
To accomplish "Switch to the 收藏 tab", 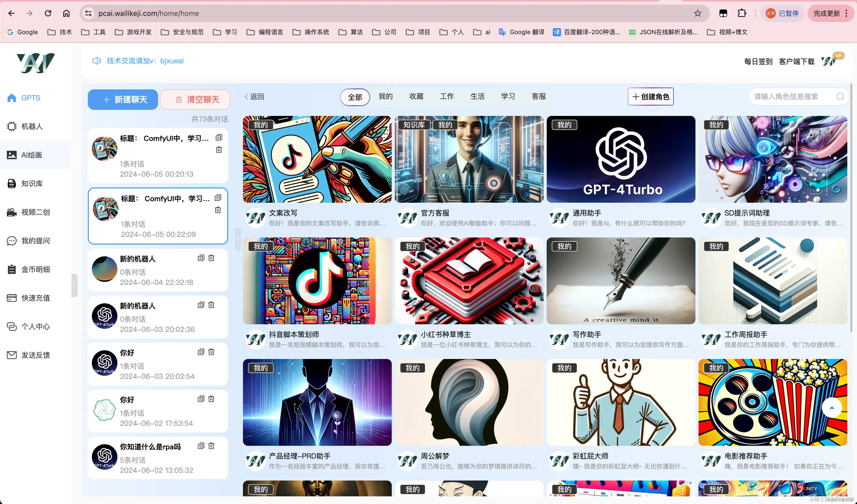I will [416, 97].
